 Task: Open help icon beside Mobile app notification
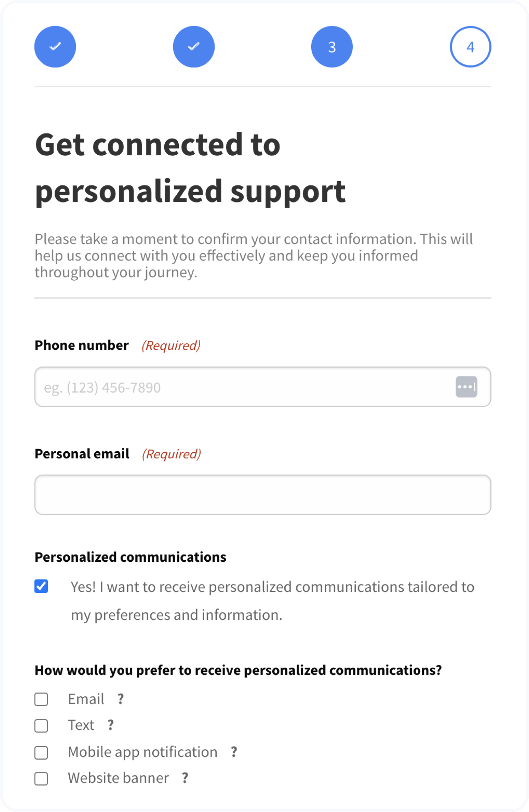(x=234, y=752)
